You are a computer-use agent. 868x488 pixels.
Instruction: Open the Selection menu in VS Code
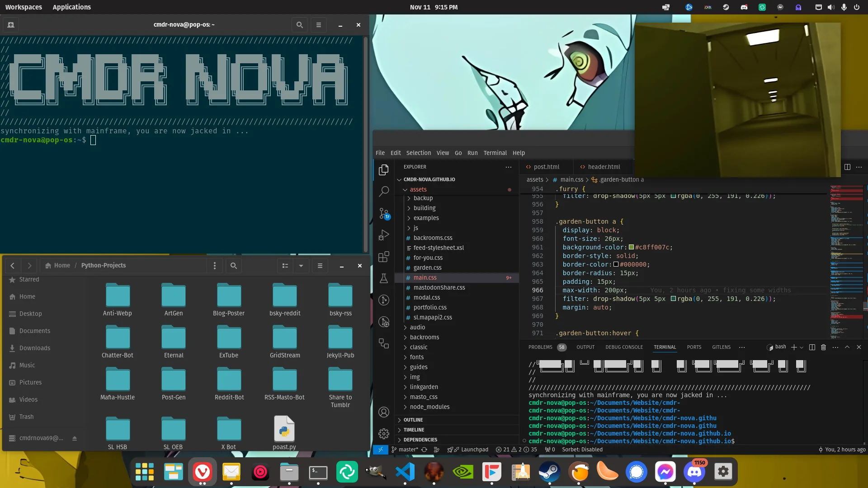419,153
